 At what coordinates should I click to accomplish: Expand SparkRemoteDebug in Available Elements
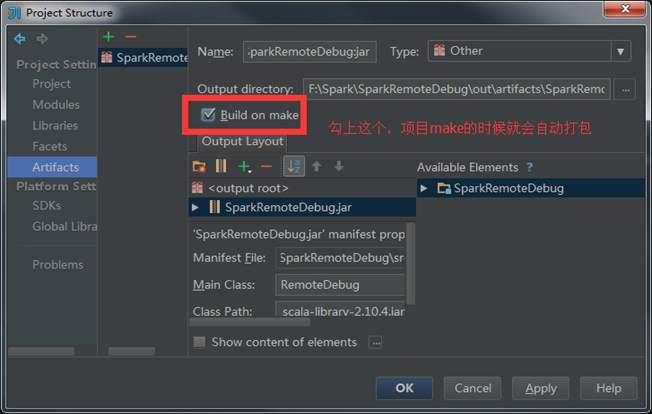click(x=424, y=188)
